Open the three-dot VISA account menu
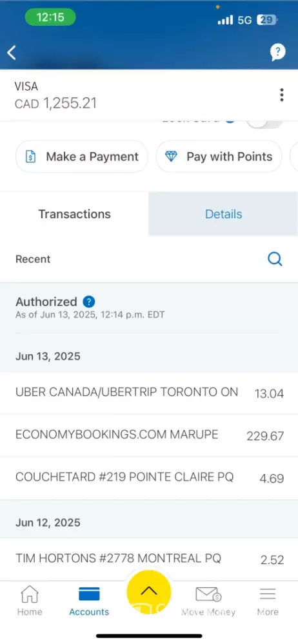Viewport: 298px width, 644px height. (281, 95)
